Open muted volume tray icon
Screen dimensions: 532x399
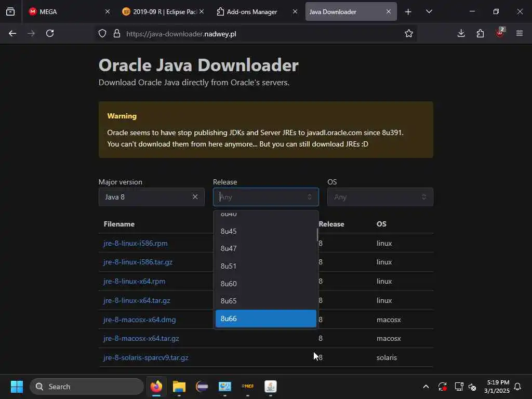(x=472, y=387)
